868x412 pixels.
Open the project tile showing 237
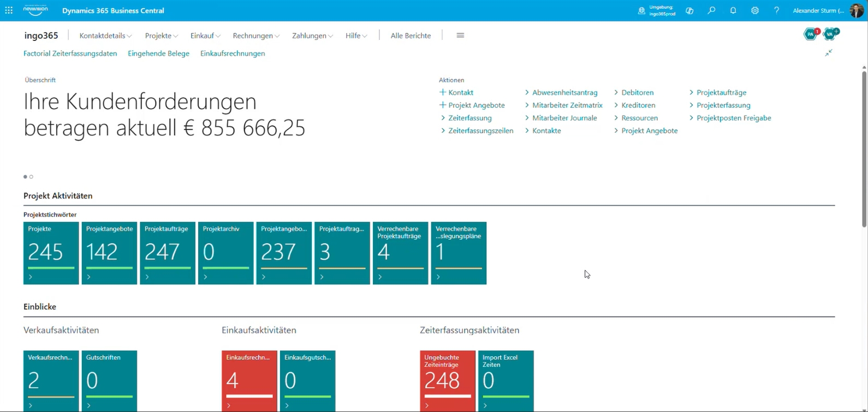tap(284, 253)
